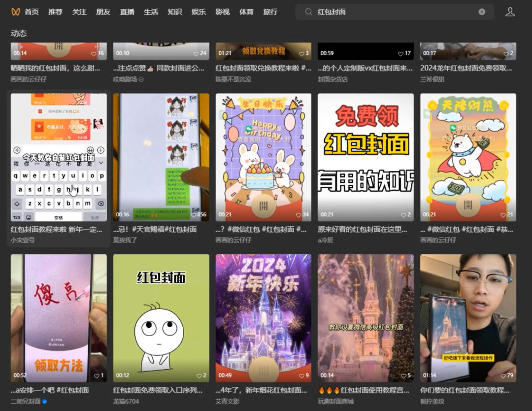Open the 体育 category
The height and width of the screenshot is (411, 532).
point(246,12)
